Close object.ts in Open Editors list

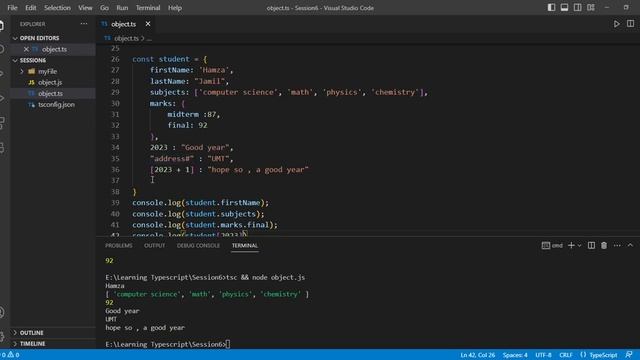(x=26, y=49)
